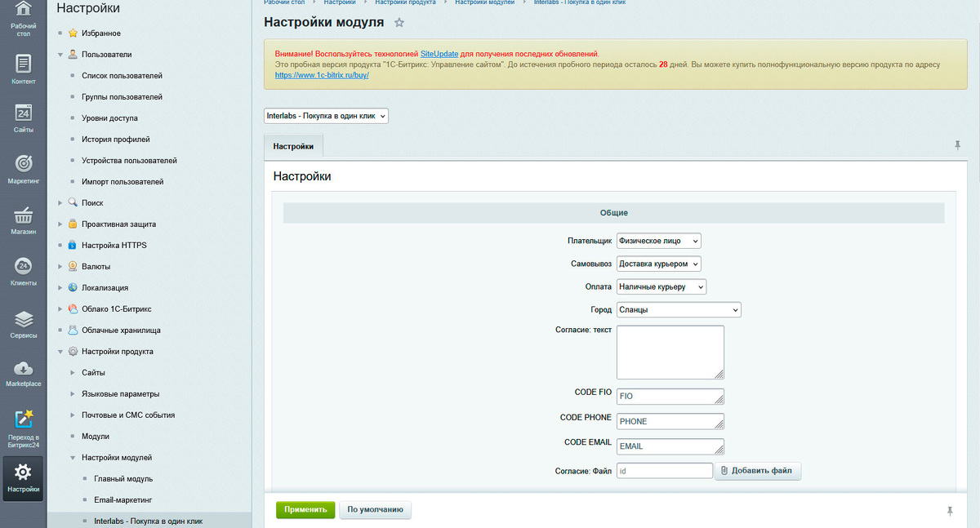This screenshot has height=528, width=980.
Task: Go to Настройки модулей breadcrumb
Action: pyautogui.click(x=485, y=2)
